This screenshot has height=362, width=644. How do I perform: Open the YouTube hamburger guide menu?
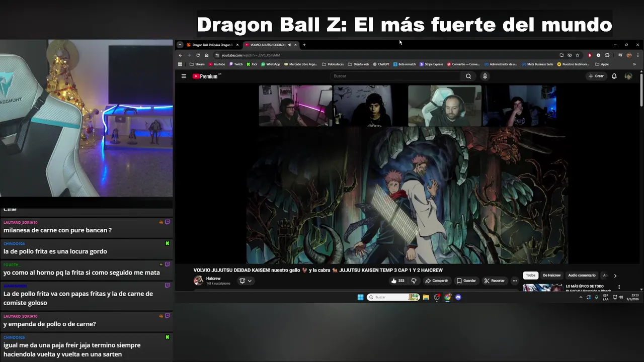(x=184, y=76)
